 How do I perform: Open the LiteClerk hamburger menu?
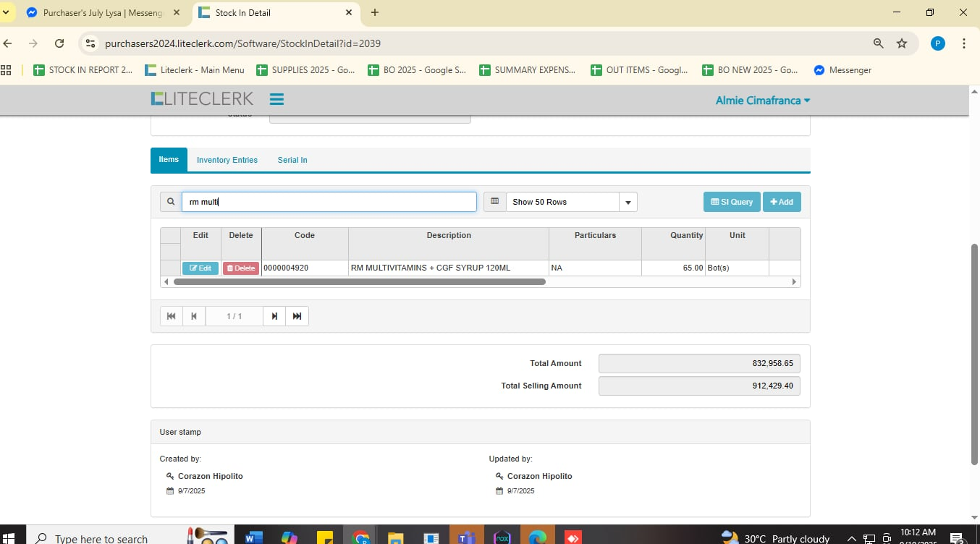coord(276,100)
